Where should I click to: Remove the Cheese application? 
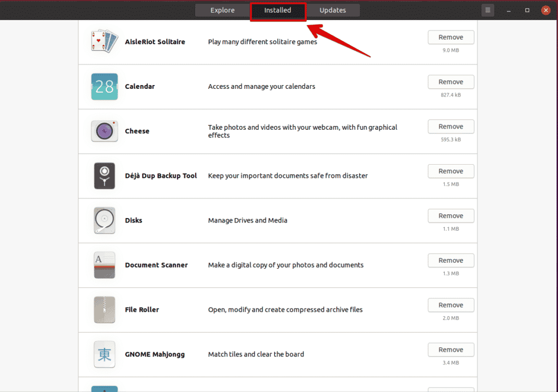point(451,126)
